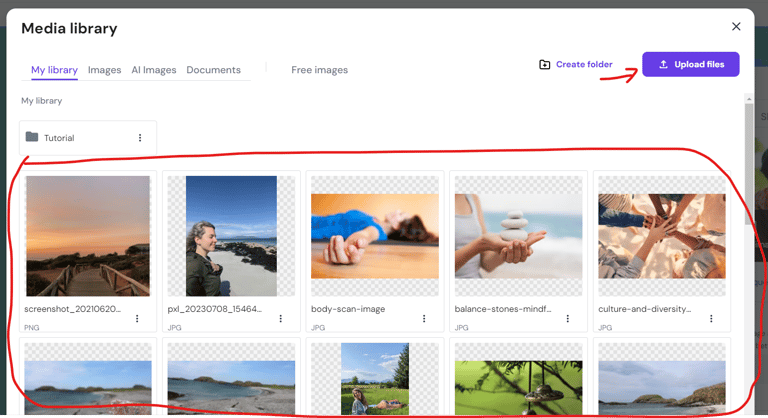Click the screenshot_20210620... file name
Viewport: 768px width, 418px height.
(72, 309)
